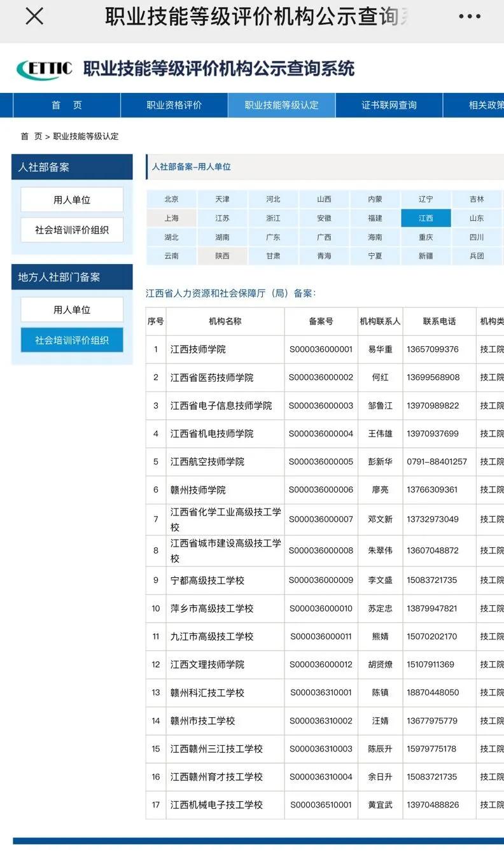The height and width of the screenshot is (852, 504).
Task: Choose the 北京 province cell
Action: pos(172,199)
